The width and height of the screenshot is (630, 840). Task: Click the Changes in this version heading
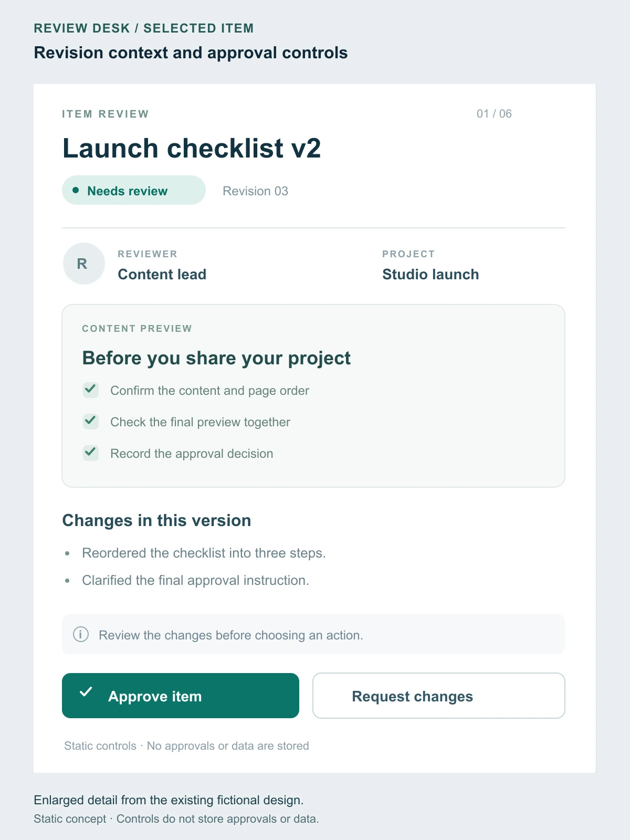pos(156,520)
